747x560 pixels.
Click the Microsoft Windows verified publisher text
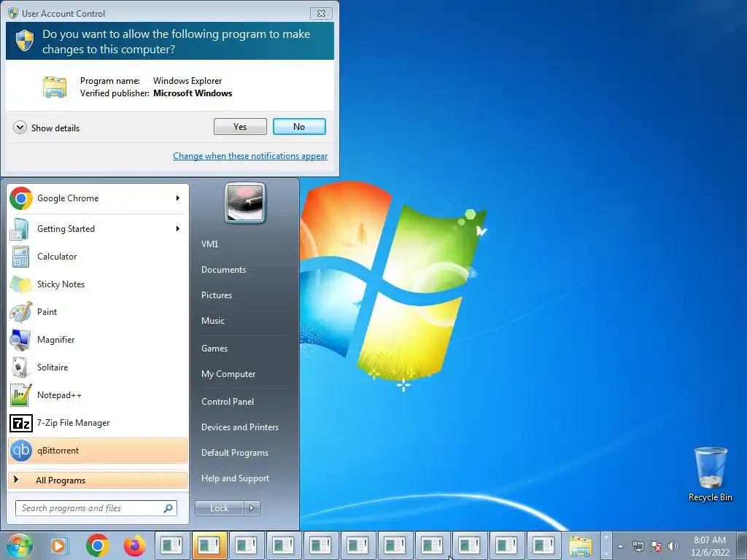[x=193, y=93]
